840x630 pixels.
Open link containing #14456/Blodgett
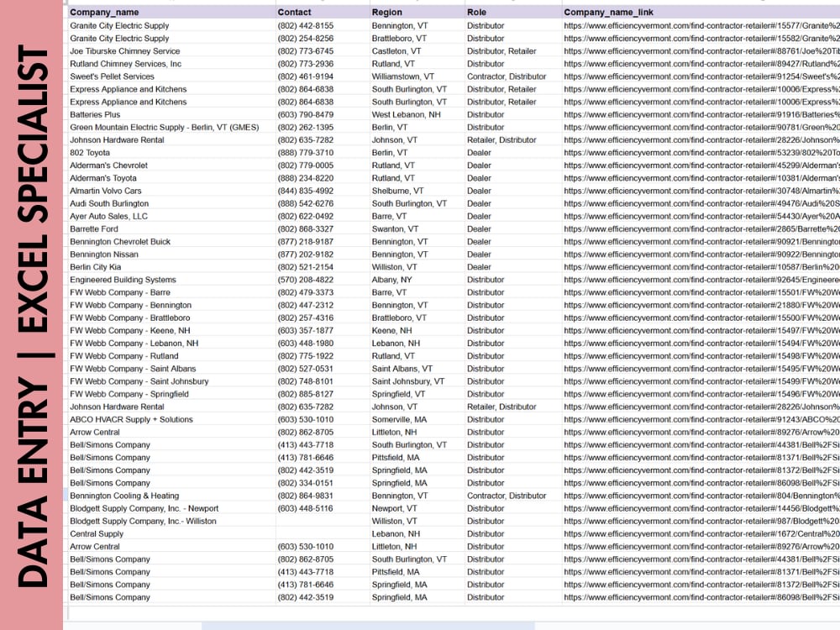(701, 508)
